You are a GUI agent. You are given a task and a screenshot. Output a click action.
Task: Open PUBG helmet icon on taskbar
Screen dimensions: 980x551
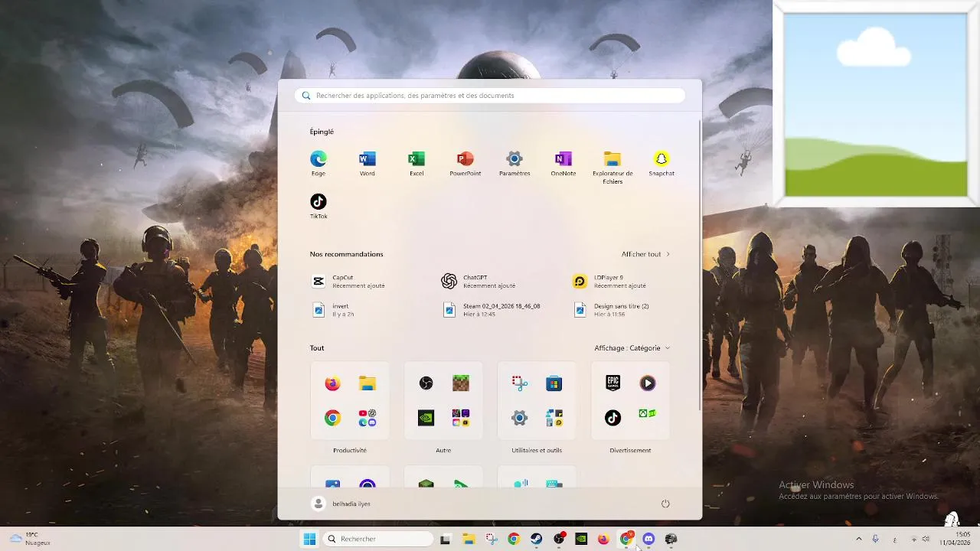click(671, 539)
